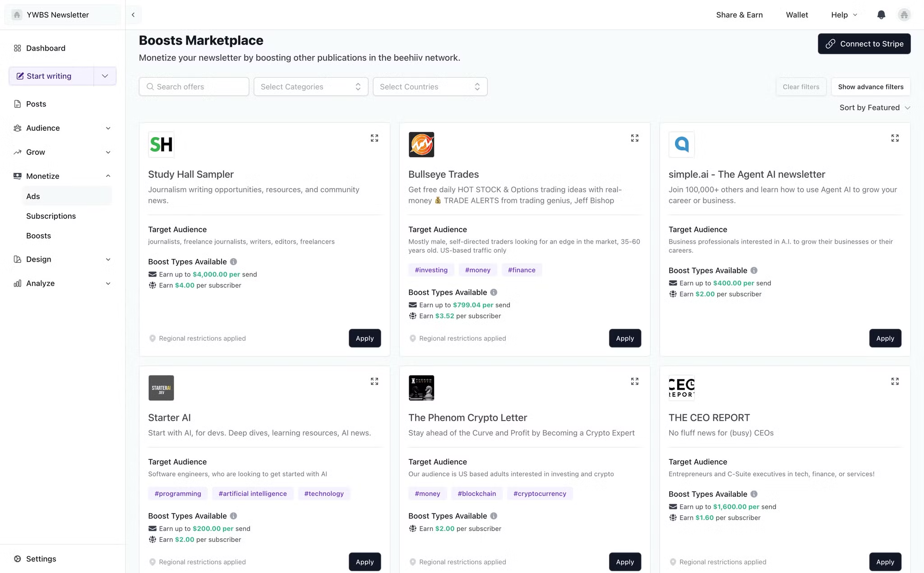Click the Share & Earn link icon
This screenshot has height=573, width=924.
(x=739, y=14)
